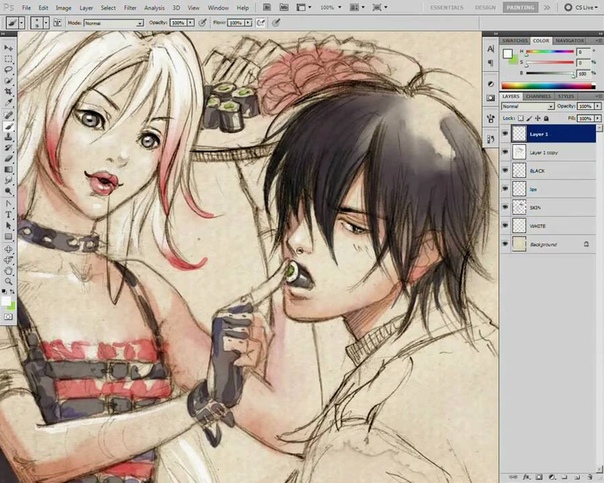Launch Mini Bridge from application bar

point(284,7)
